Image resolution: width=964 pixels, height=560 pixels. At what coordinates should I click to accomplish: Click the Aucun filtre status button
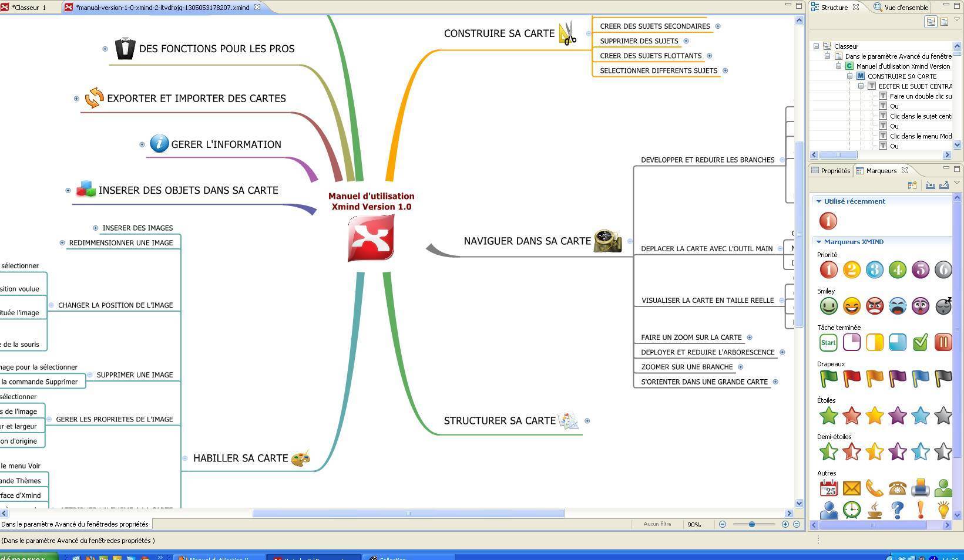pyautogui.click(x=657, y=524)
